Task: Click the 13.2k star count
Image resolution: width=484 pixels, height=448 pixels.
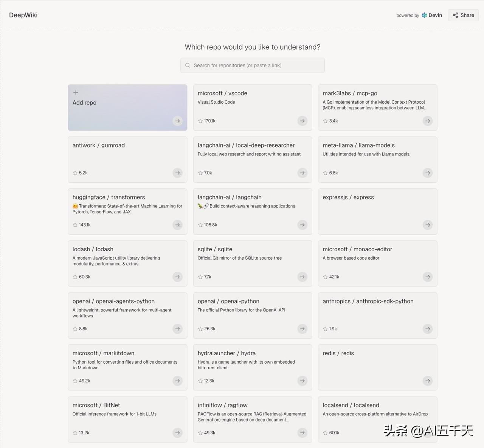Action: coord(84,432)
